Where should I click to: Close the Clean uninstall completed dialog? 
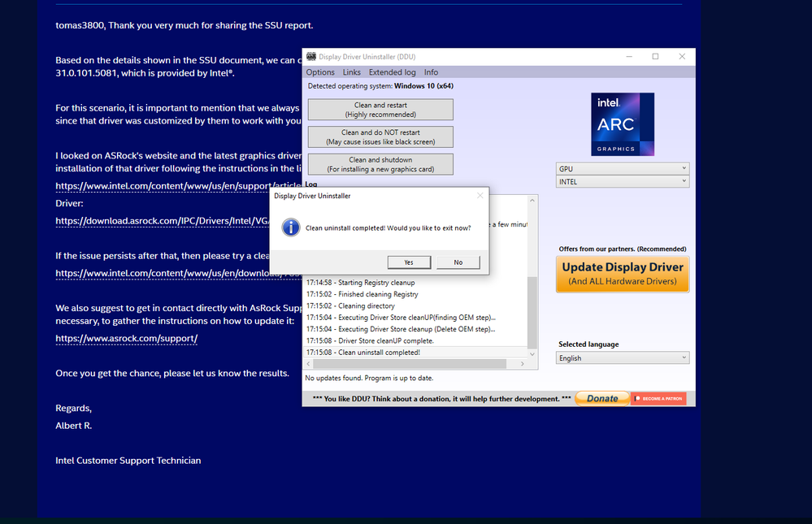480,195
